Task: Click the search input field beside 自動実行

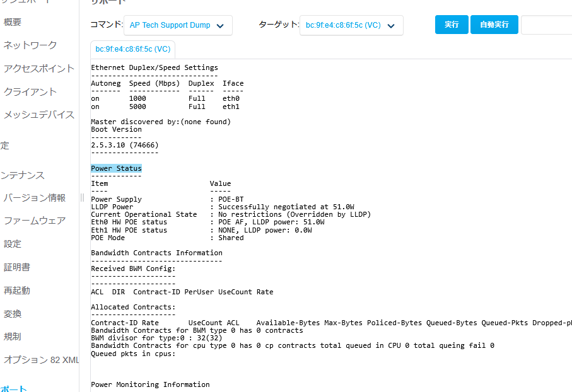Action: pos(547,25)
